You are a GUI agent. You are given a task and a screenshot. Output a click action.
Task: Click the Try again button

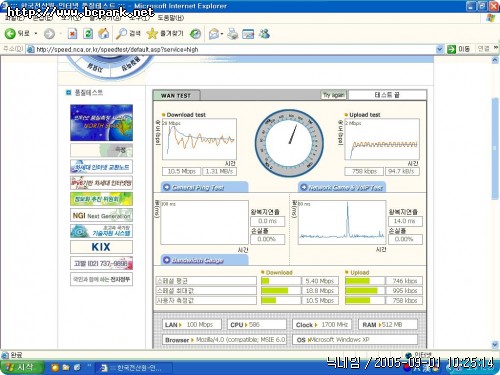334,95
